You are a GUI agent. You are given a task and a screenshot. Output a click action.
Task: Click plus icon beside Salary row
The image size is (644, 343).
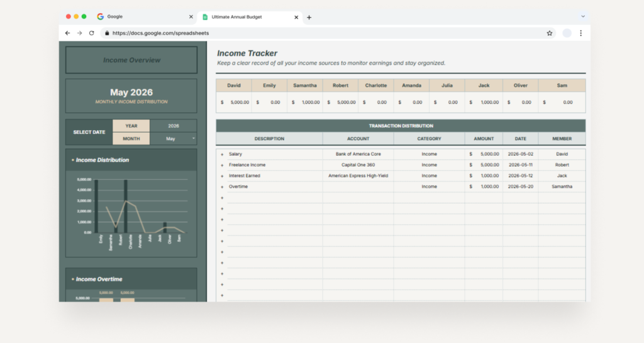pos(222,155)
